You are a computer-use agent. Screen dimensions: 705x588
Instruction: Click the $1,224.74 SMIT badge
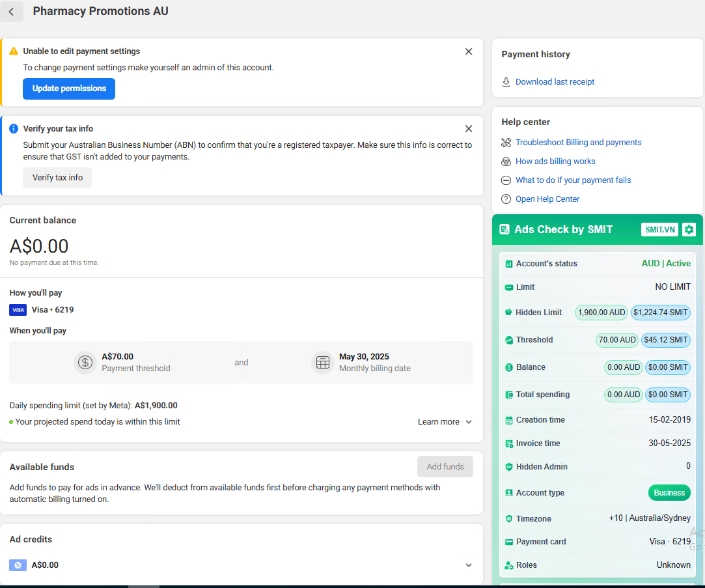click(661, 313)
